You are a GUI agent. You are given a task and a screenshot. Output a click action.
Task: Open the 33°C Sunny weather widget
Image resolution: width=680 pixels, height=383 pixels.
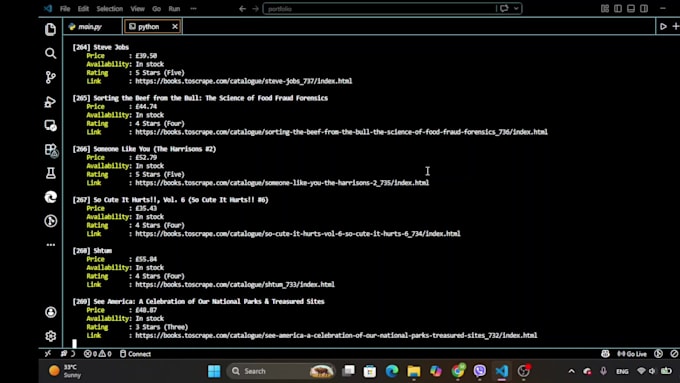point(65,371)
